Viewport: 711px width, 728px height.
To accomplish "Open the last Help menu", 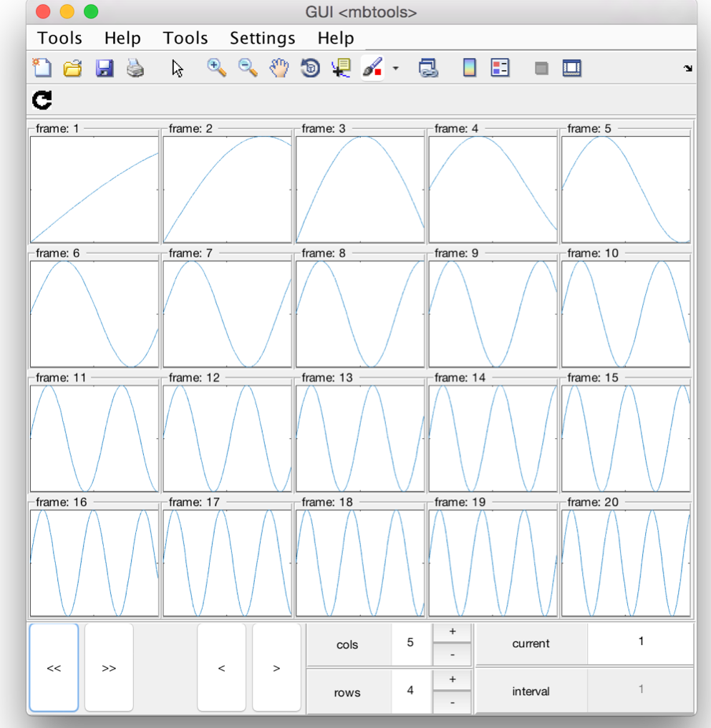I will [x=335, y=38].
